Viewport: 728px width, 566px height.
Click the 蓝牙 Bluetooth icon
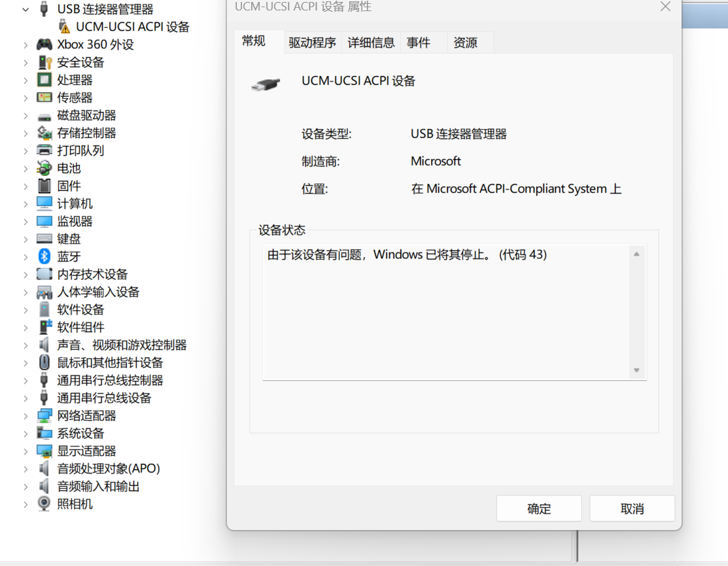[44, 256]
